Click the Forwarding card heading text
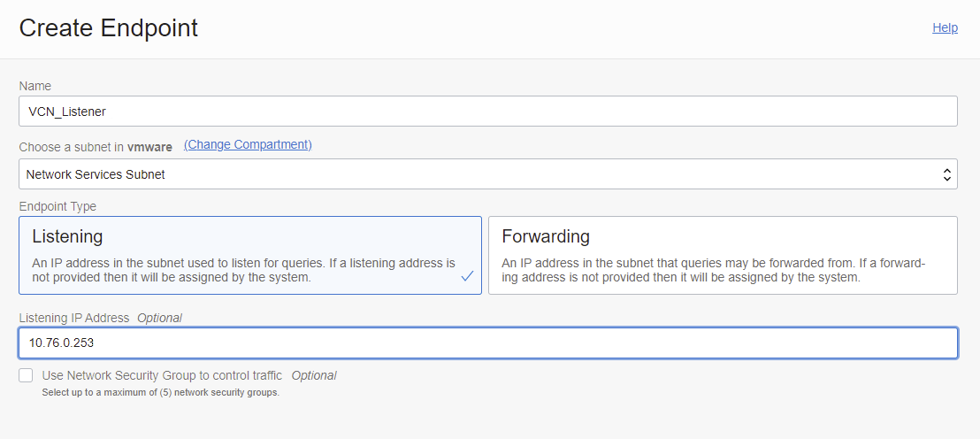 (x=545, y=236)
